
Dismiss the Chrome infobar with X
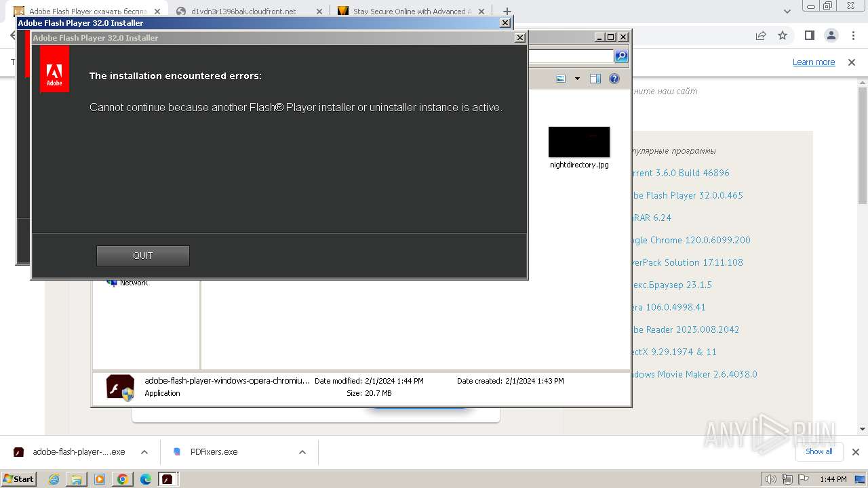(852, 62)
